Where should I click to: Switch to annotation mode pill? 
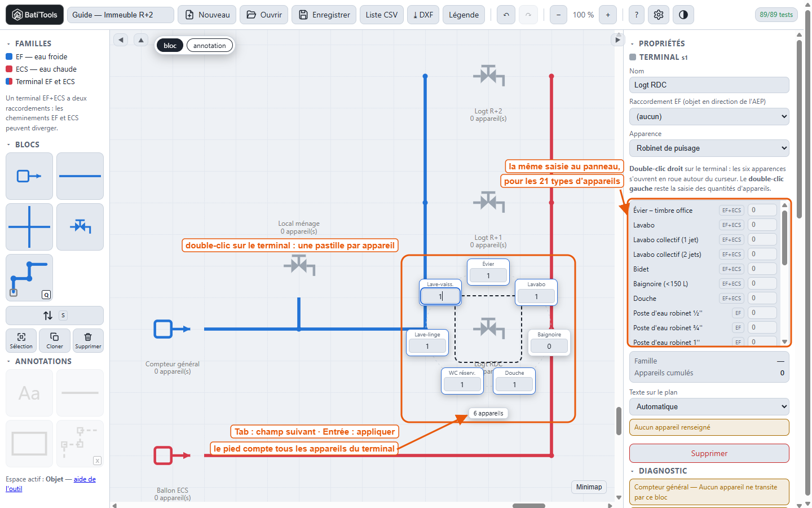click(x=210, y=46)
